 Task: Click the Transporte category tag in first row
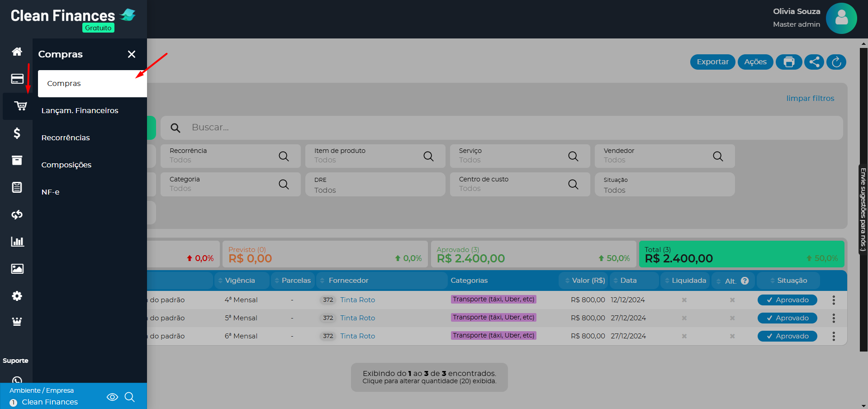point(493,300)
